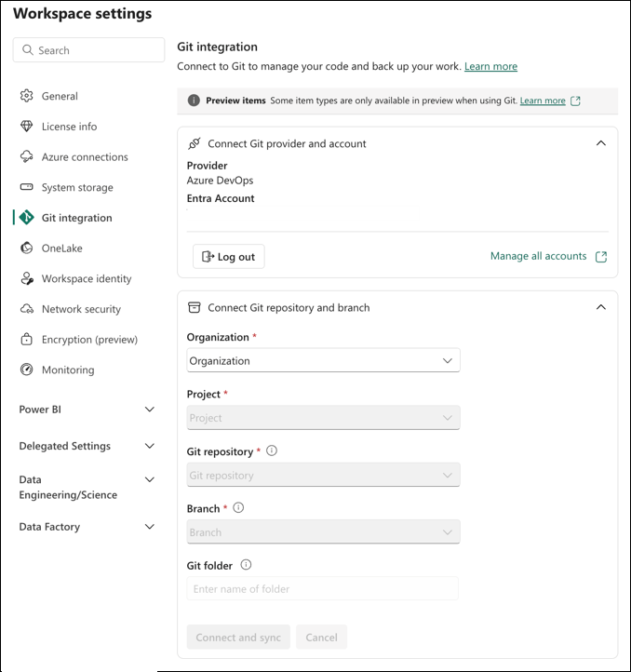
Task: Click the Workspace identity person icon
Action: pos(27,278)
